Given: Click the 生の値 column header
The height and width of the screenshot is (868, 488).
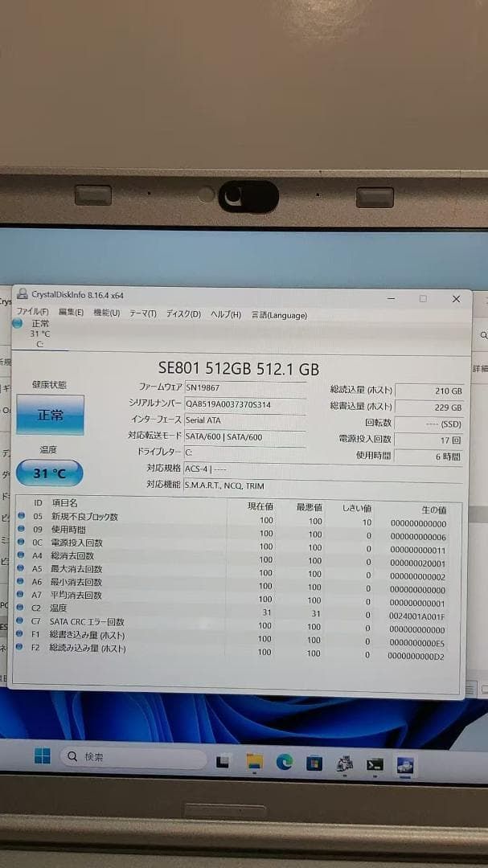Looking at the screenshot, I should 433,510.
